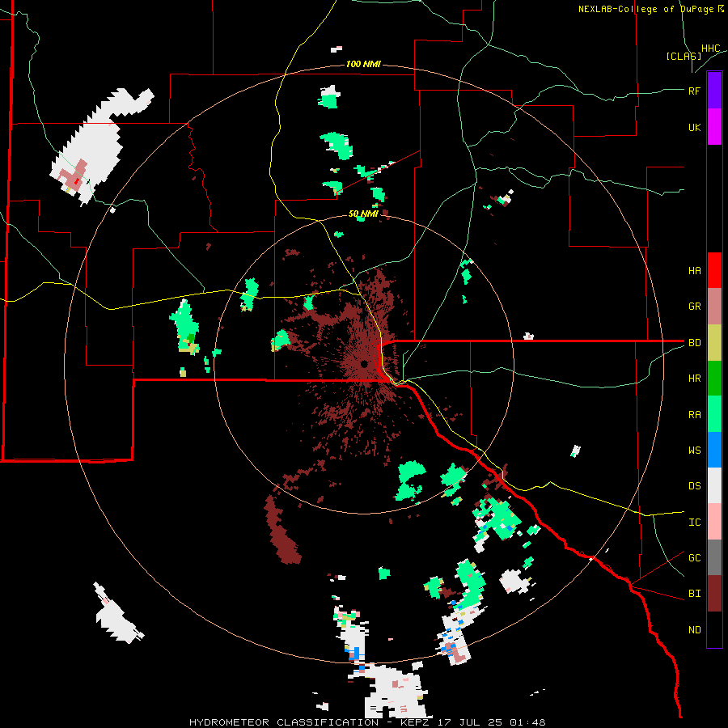Click the UK magenta legend swatch
Image resolution: width=728 pixels, height=728 pixels.
pyautogui.click(x=714, y=127)
